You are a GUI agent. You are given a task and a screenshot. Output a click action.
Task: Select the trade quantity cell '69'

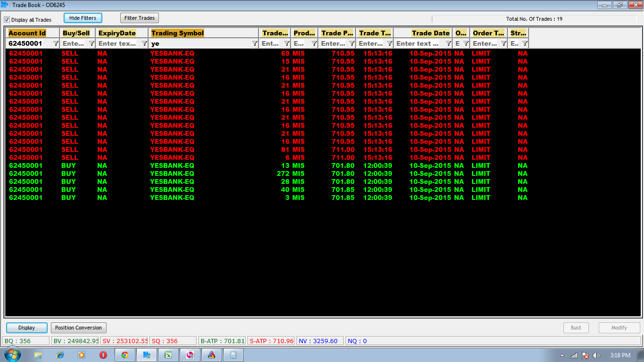coord(285,53)
